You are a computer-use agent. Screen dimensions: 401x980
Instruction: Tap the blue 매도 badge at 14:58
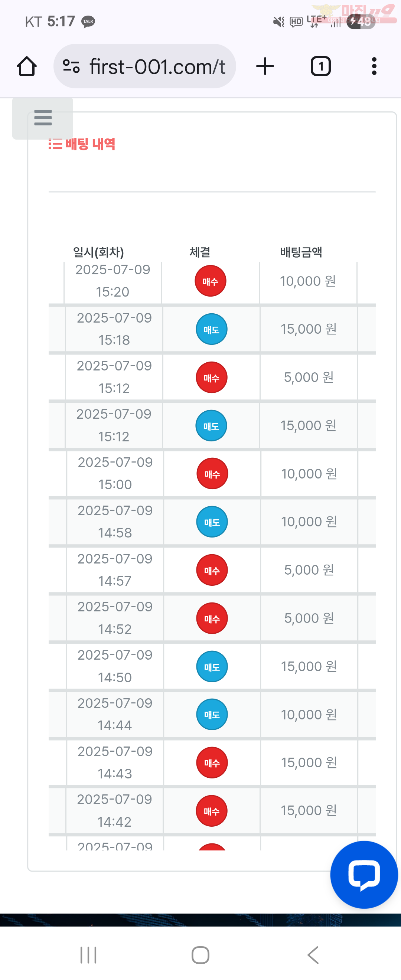(x=212, y=522)
